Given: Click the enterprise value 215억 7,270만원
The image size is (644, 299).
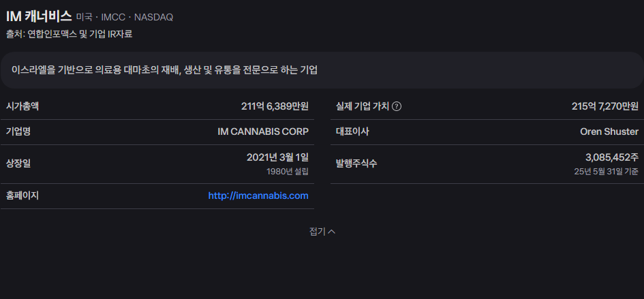Looking at the screenshot, I should (x=605, y=106).
